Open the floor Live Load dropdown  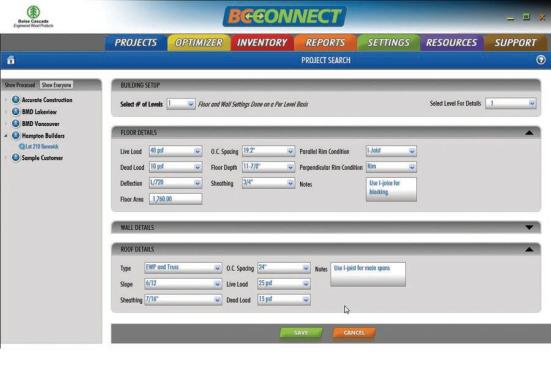click(175, 151)
